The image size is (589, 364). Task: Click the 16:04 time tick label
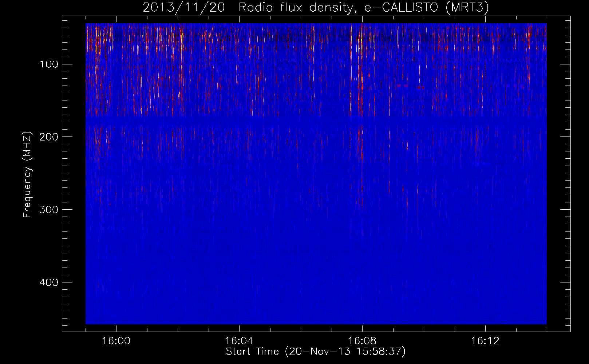coord(239,341)
